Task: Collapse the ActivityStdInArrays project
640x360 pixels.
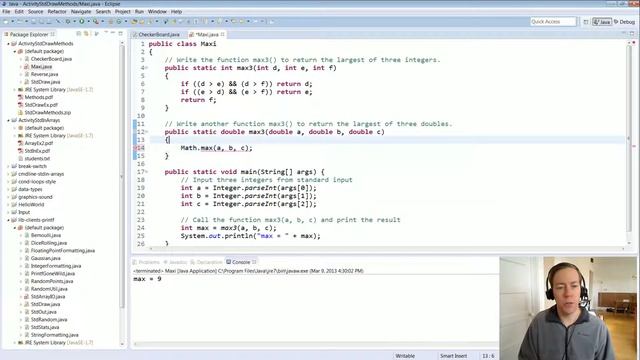Action: (x=8, y=120)
